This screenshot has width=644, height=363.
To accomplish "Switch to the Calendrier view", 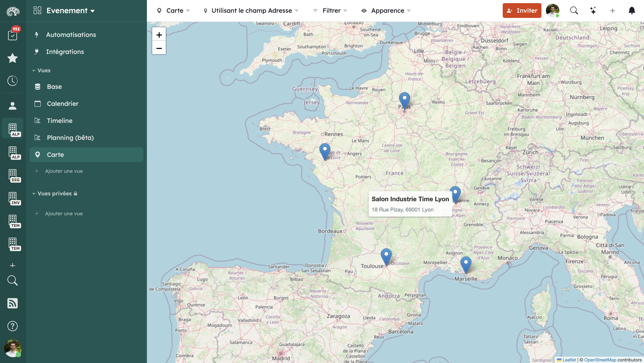I will (62, 104).
